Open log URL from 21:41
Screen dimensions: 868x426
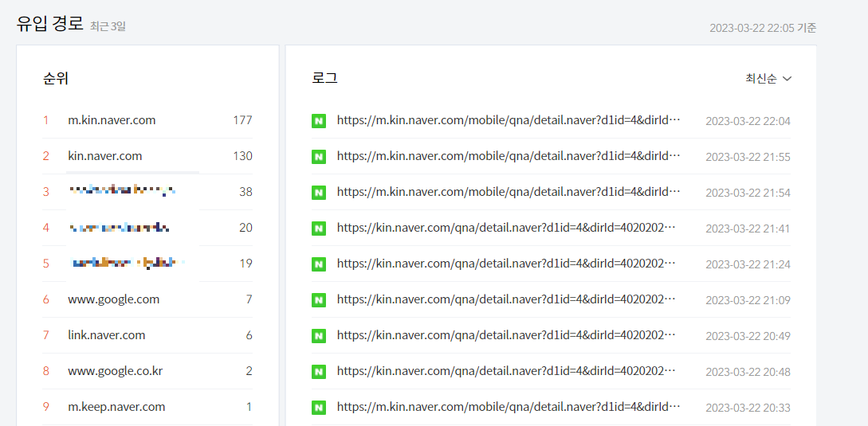tap(506, 228)
